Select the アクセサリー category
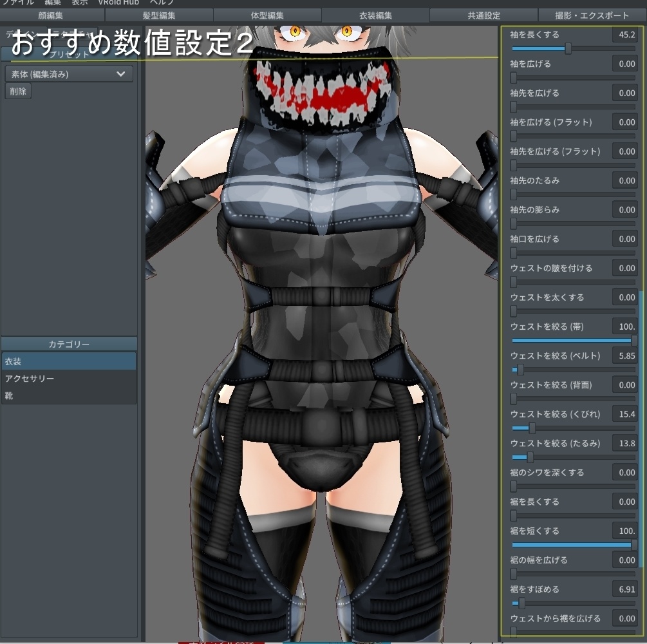 click(x=68, y=379)
